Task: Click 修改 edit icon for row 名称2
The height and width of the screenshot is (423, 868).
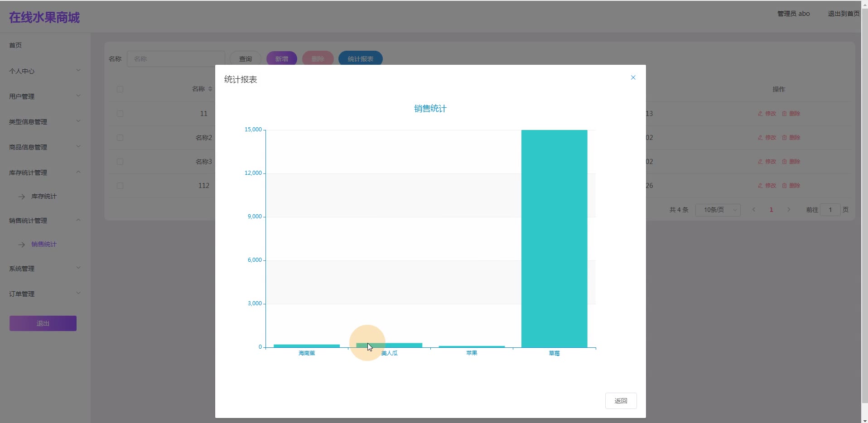Action: point(767,138)
